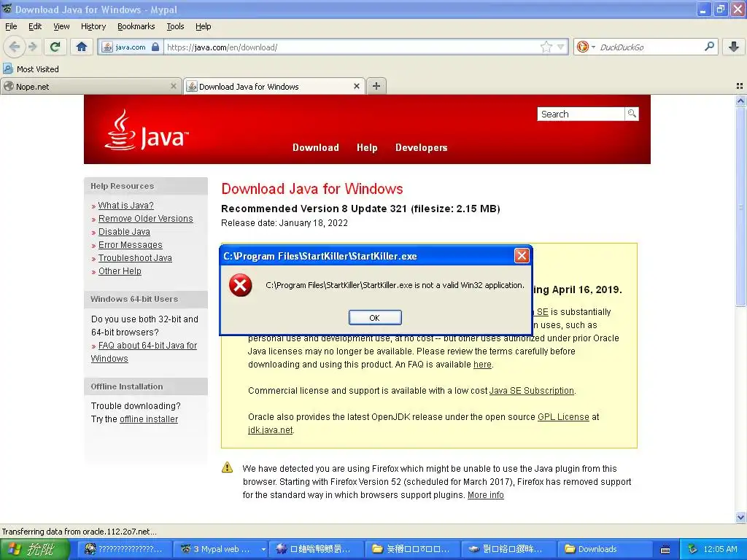Screen dimensions: 747x560
Task: Click the red error icon in the dialog
Action: coord(241,285)
